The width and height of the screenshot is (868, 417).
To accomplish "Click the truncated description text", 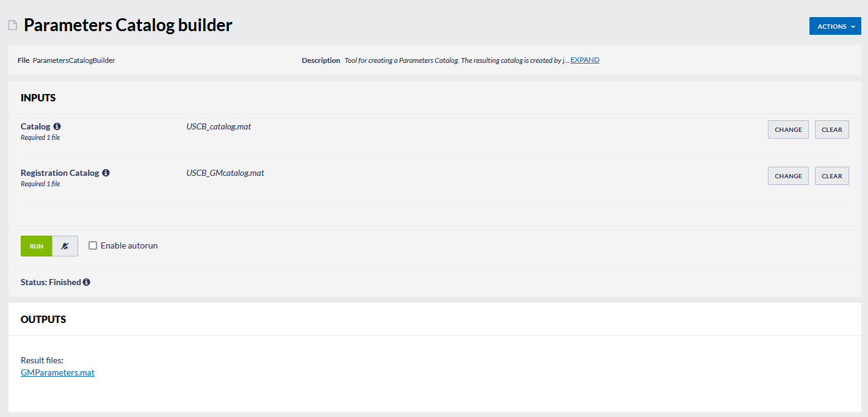I will click(457, 60).
